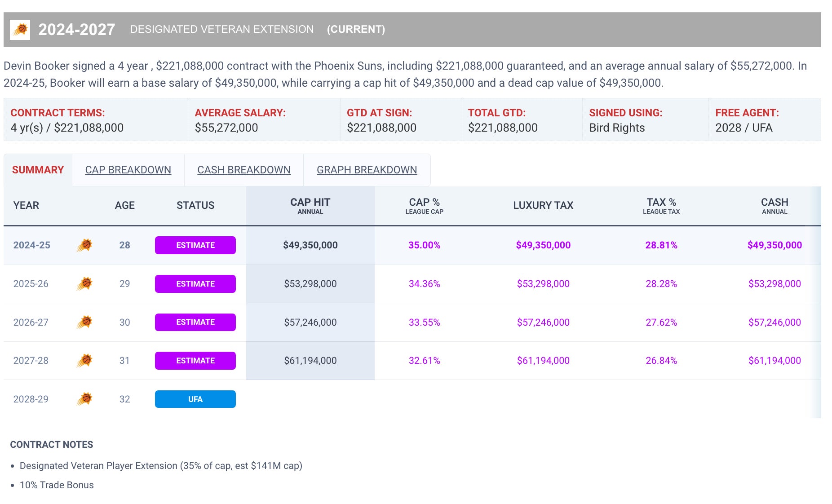The width and height of the screenshot is (832, 504).
Task: Click the Suns logo in 2024-25 row
Action: [x=84, y=245]
